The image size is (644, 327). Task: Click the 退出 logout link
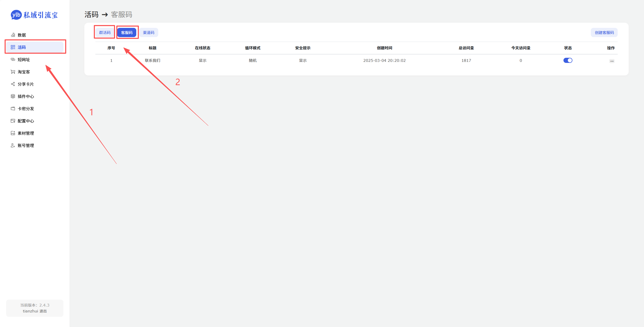coord(43,311)
